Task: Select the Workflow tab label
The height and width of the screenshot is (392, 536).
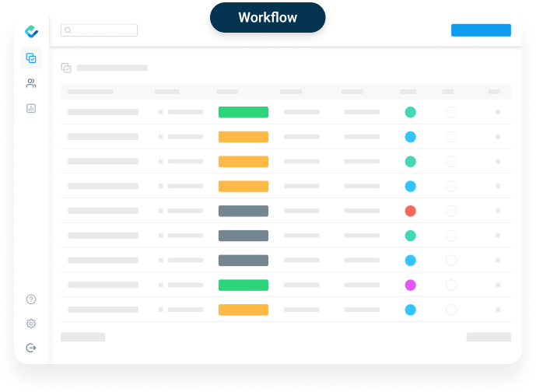Action: coord(268,17)
